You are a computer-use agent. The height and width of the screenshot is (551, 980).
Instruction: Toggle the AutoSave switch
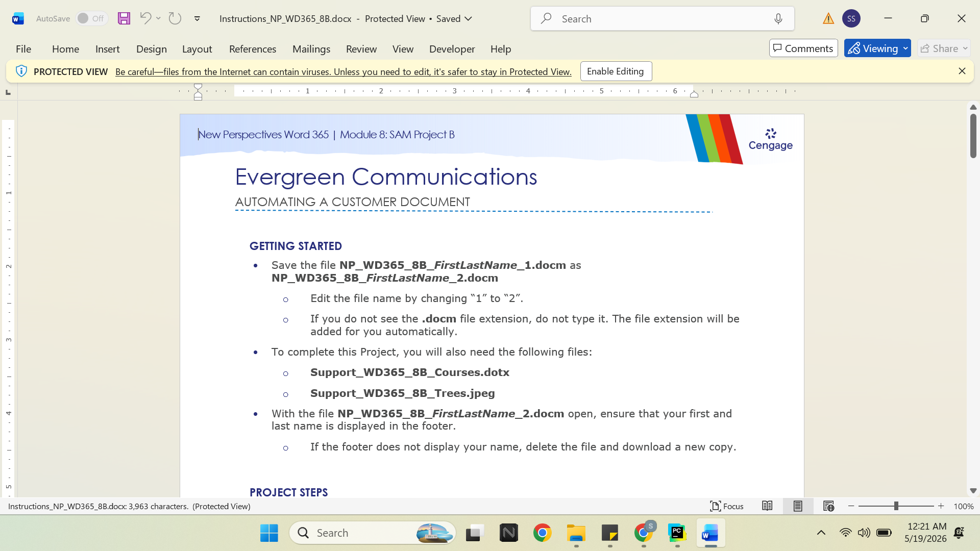coord(92,18)
